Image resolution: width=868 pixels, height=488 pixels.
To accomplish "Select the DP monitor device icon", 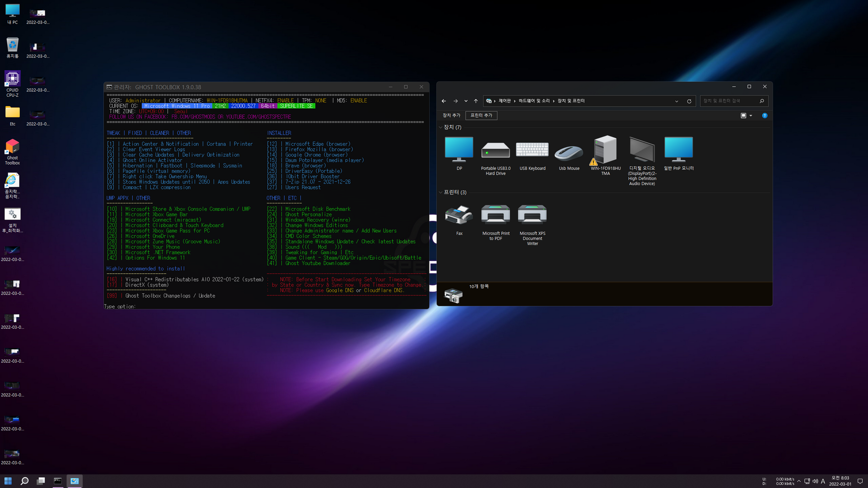I will point(459,153).
